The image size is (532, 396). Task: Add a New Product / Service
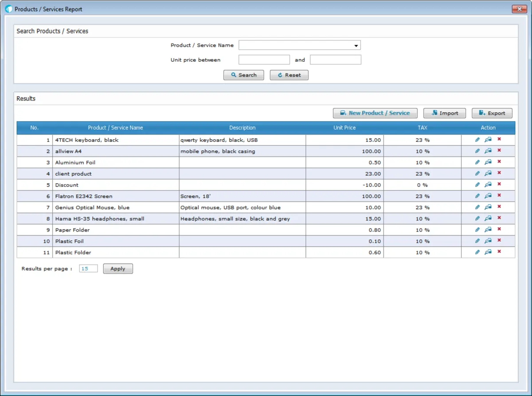pos(375,113)
